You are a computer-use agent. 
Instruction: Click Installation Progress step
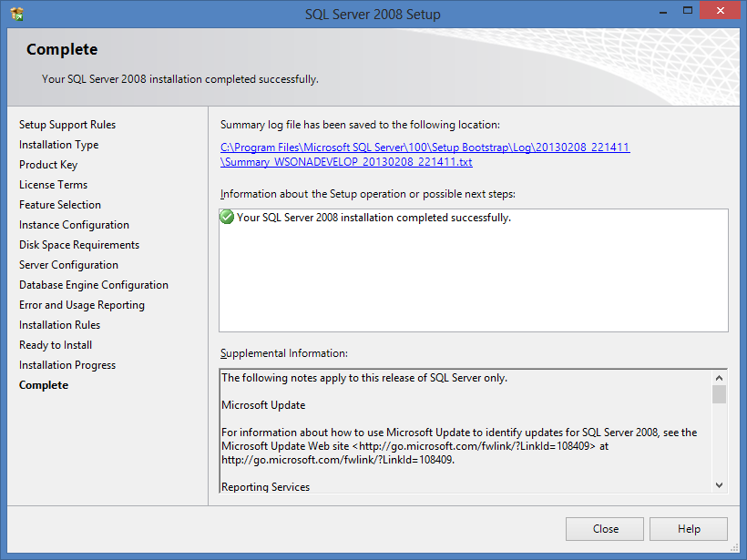(x=67, y=364)
